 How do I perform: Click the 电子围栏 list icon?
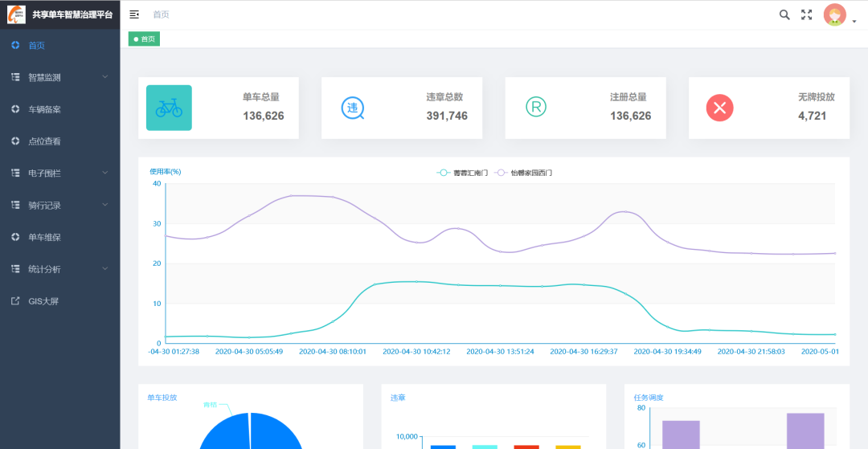coord(15,173)
